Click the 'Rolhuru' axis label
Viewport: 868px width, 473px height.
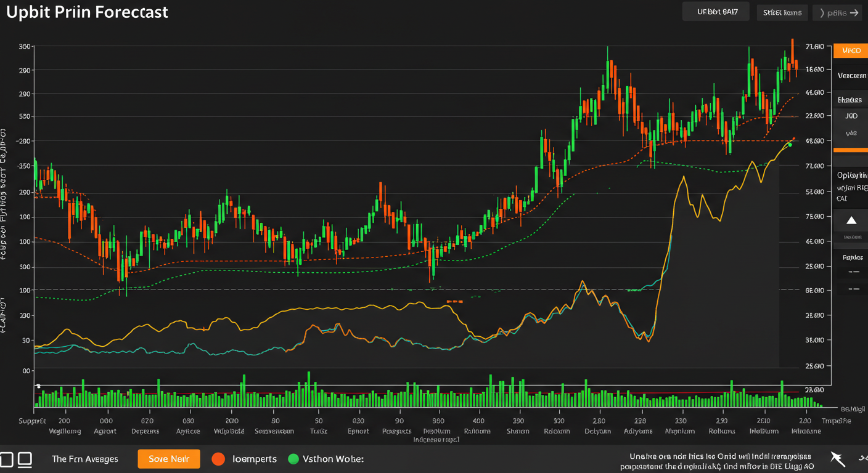pos(721,431)
